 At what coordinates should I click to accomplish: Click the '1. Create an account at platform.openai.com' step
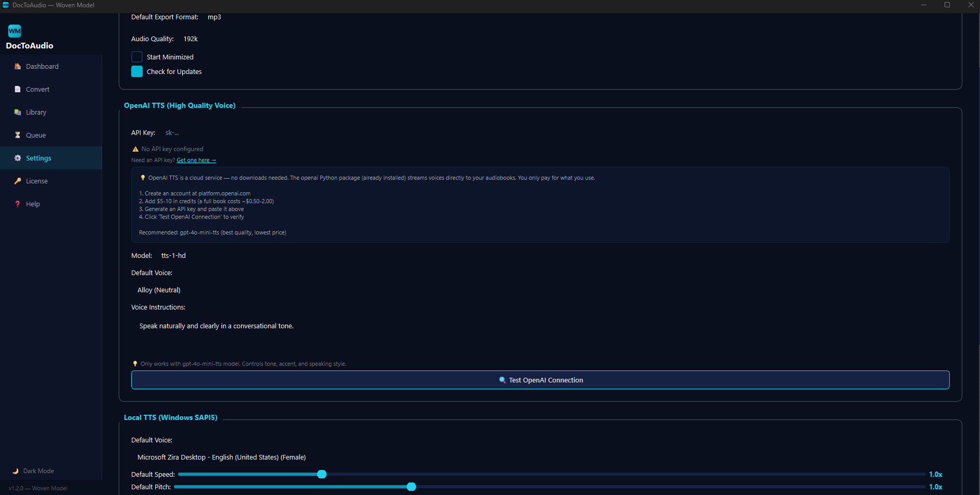(x=195, y=193)
